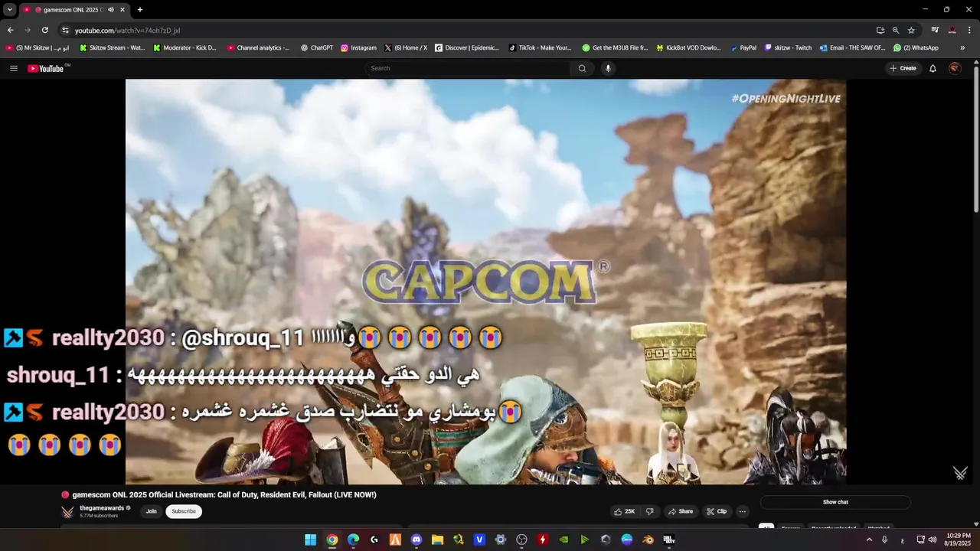Open Discord from the taskbar
The height and width of the screenshot is (551, 980).
pos(416,540)
